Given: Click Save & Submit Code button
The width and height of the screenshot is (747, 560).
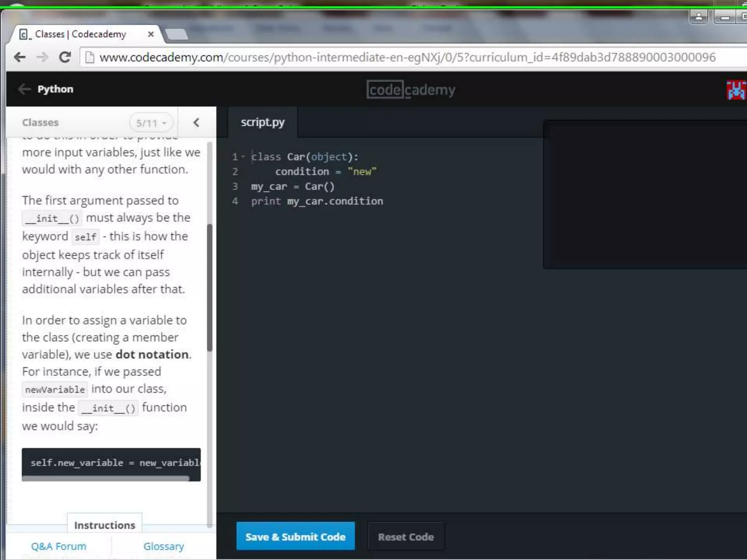Looking at the screenshot, I should [x=295, y=536].
